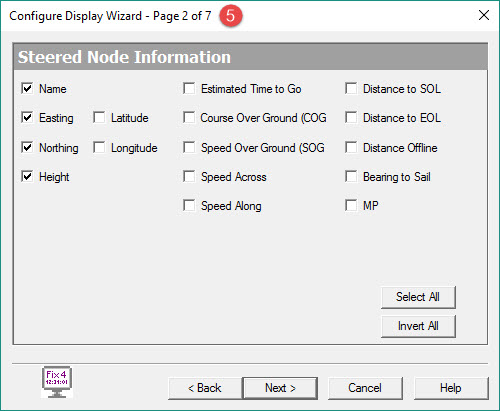Uncheck the Northing checkbox
Screen dimensions: 500x411
27,147
